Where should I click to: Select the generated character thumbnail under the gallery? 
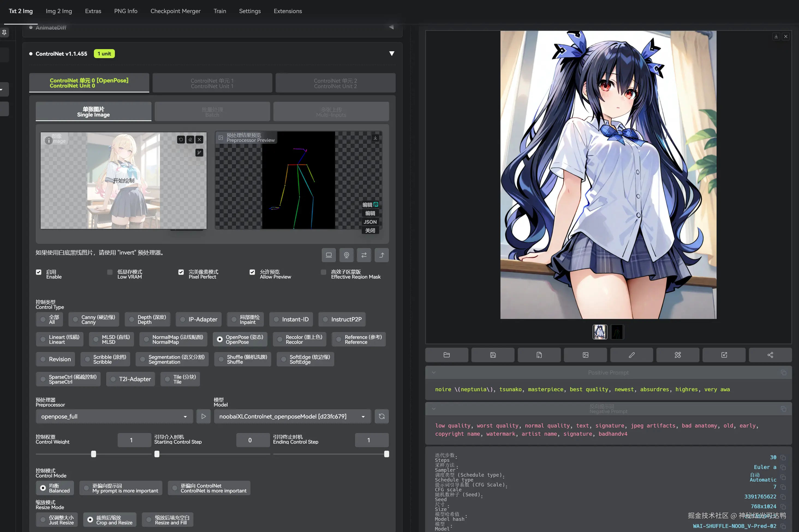point(600,332)
